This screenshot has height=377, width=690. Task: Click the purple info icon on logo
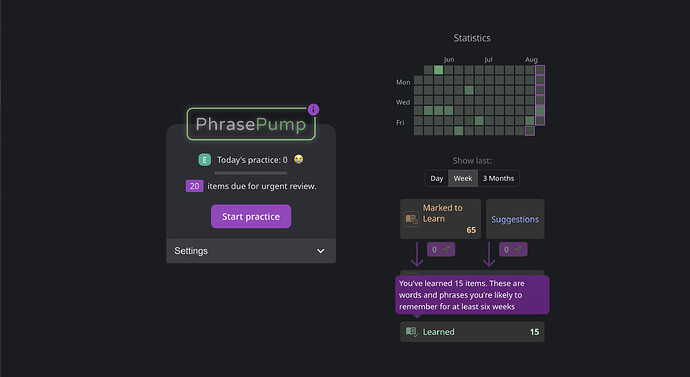coord(313,110)
